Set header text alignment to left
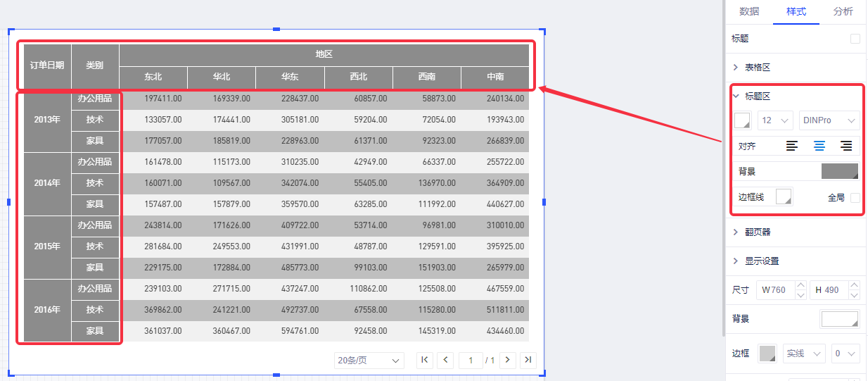Viewport: 868px width, 381px height. click(x=792, y=146)
